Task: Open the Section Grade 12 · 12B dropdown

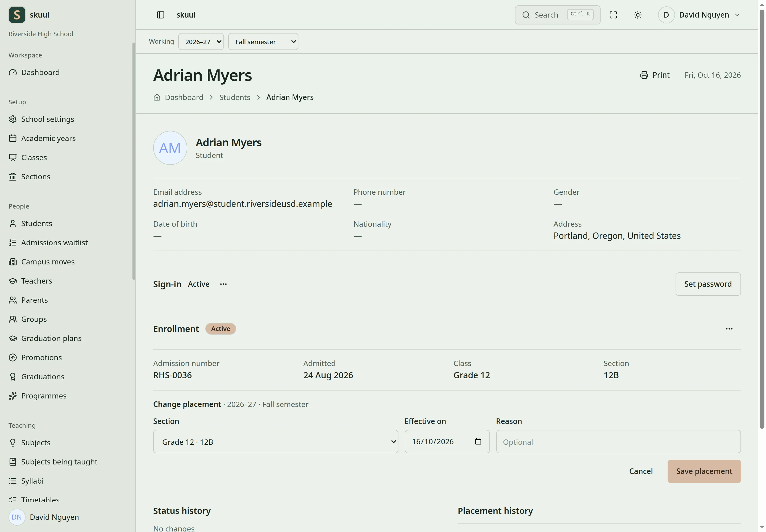Action: (x=275, y=441)
